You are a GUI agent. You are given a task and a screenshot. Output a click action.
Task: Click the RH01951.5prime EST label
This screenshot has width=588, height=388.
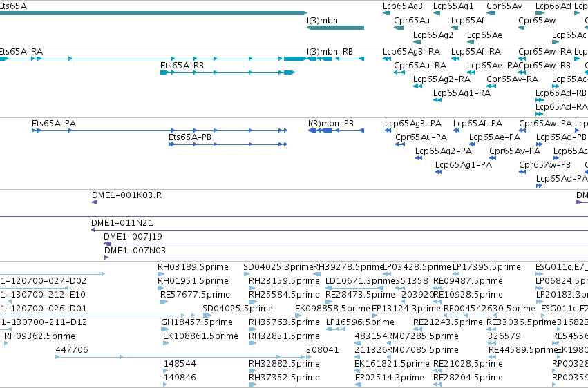pos(193,281)
